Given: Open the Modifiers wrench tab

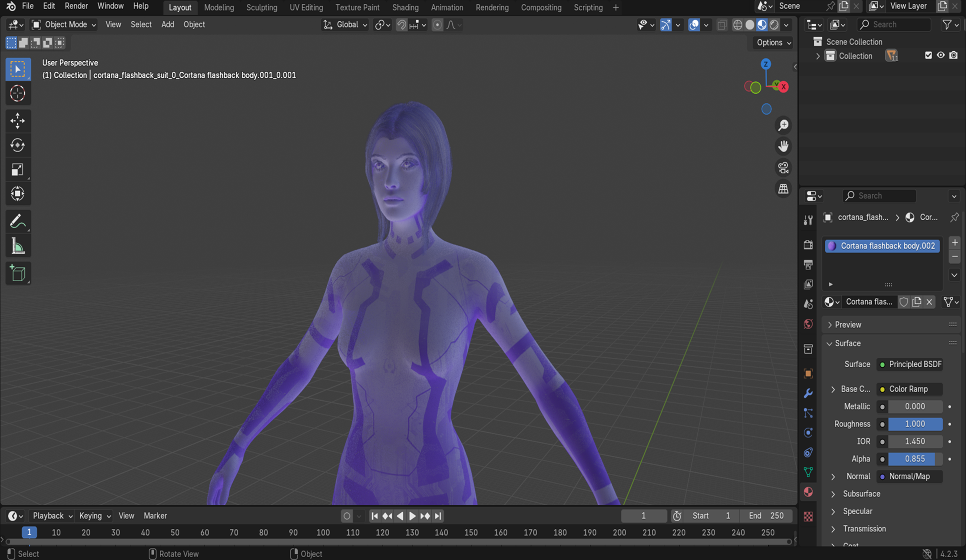Looking at the screenshot, I should point(808,393).
